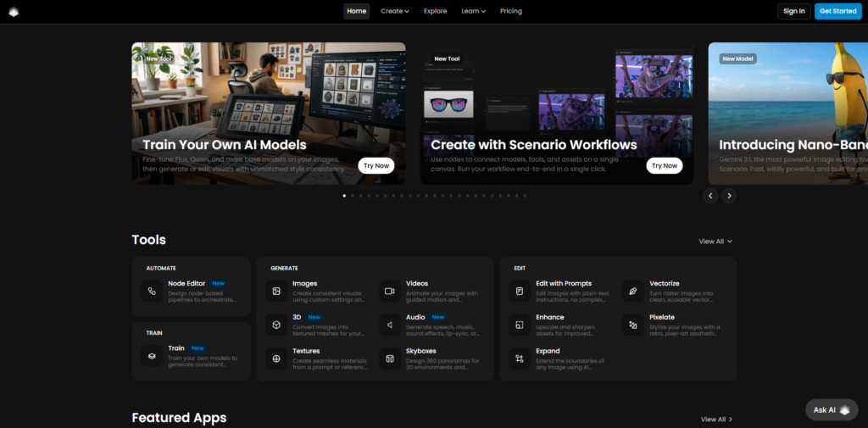This screenshot has width=868, height=428.
Task: Open the Create dropdown menu
Action: coord(395,11)
